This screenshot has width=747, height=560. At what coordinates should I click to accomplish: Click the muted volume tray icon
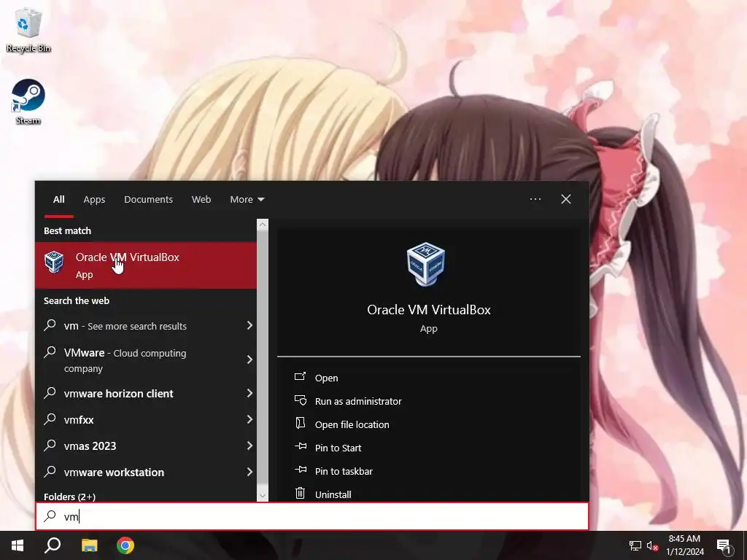(x=653, y=545)
